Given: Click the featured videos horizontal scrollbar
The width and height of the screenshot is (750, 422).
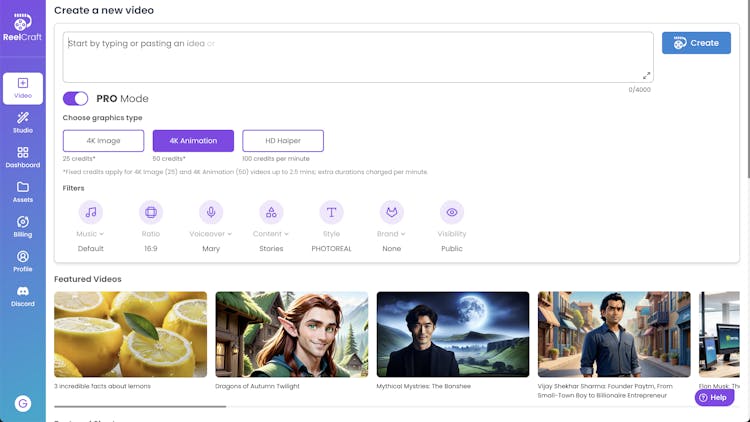Looking at the screenshot, I should 140,407.
